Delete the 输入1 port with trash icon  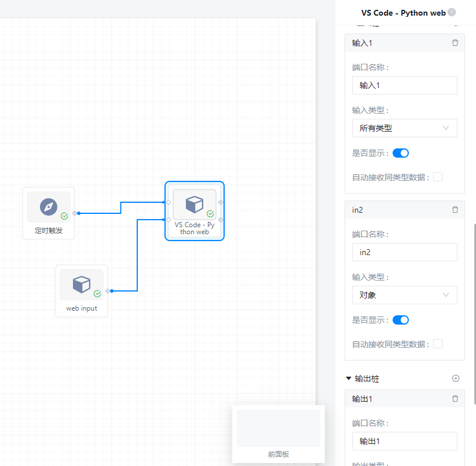click(455, 43)
